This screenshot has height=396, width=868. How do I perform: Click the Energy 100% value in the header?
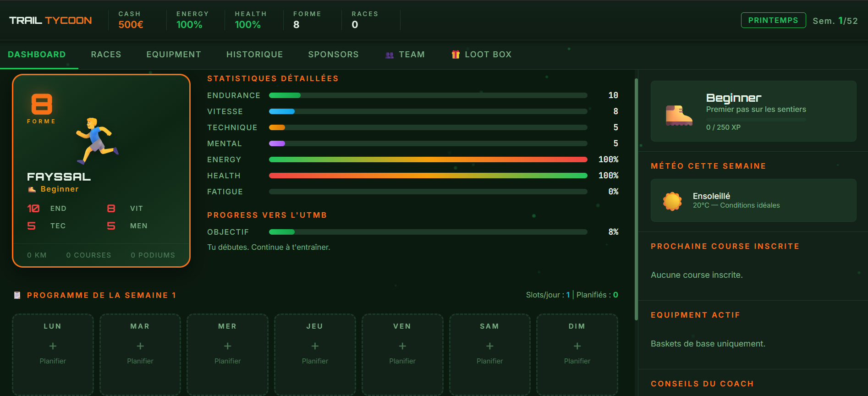[189, 25]
